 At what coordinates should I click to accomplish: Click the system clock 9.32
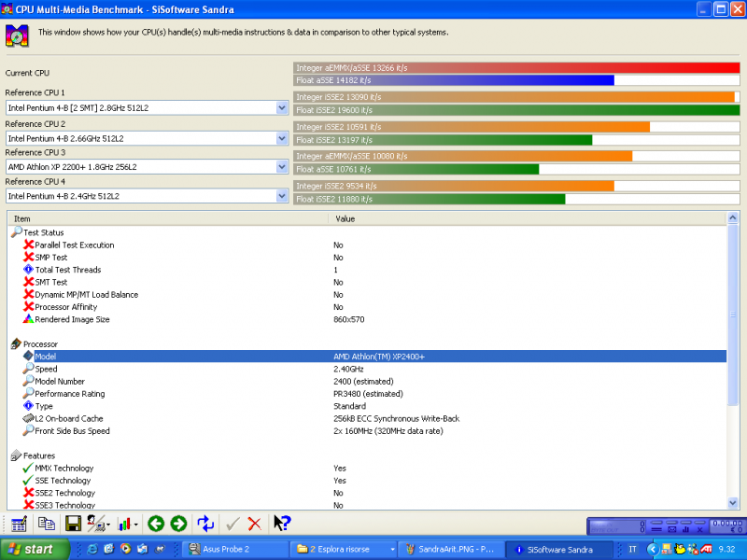(x=726, y=549)
